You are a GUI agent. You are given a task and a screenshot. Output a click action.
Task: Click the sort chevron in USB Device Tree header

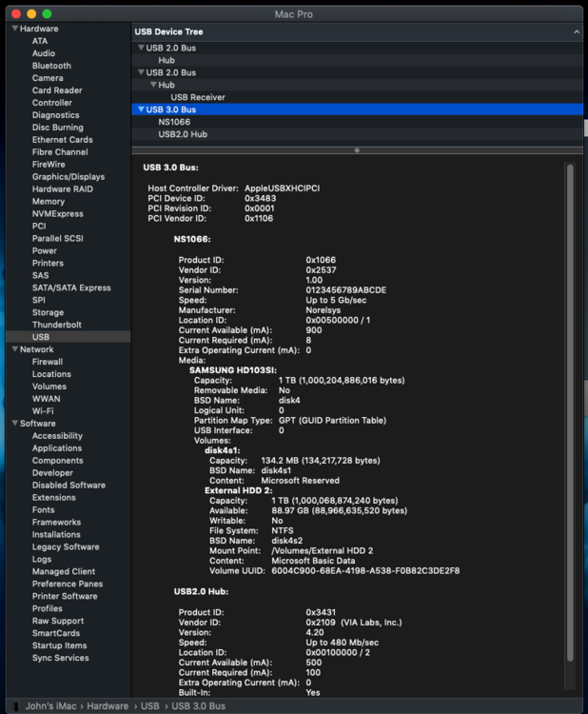[576, 32]
